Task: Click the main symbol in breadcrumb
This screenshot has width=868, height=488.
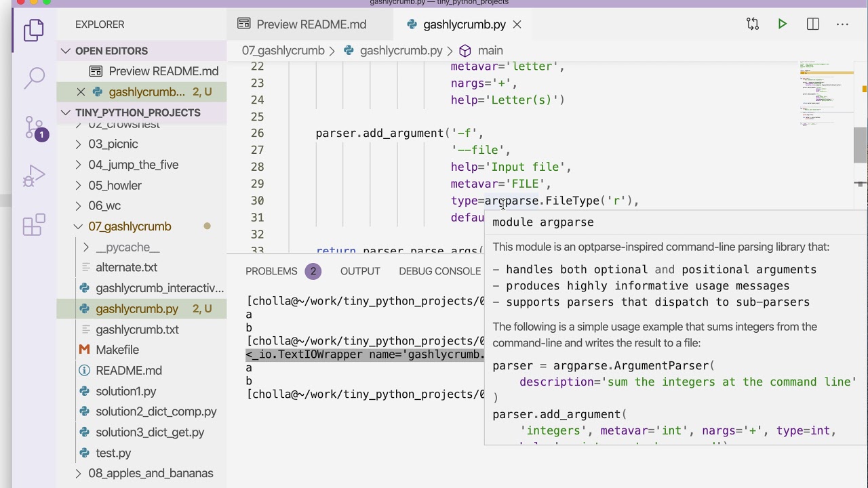Action: [490, 51]
